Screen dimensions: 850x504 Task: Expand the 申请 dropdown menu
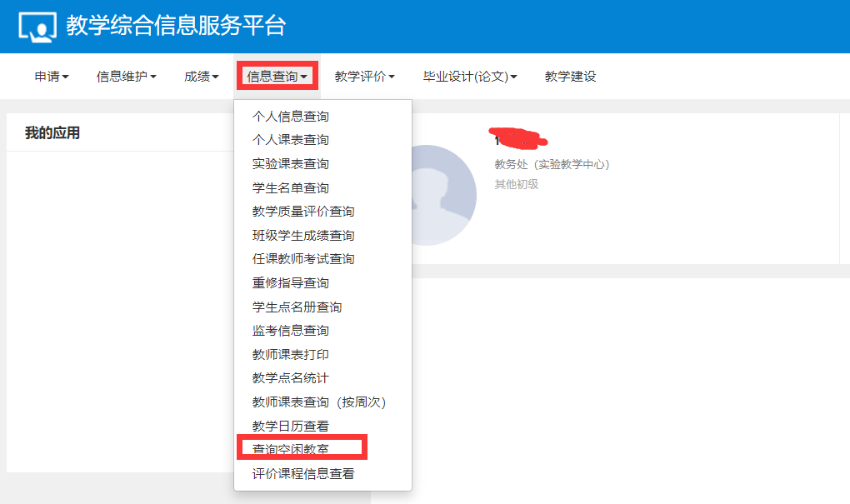click(x=52, y=77)
